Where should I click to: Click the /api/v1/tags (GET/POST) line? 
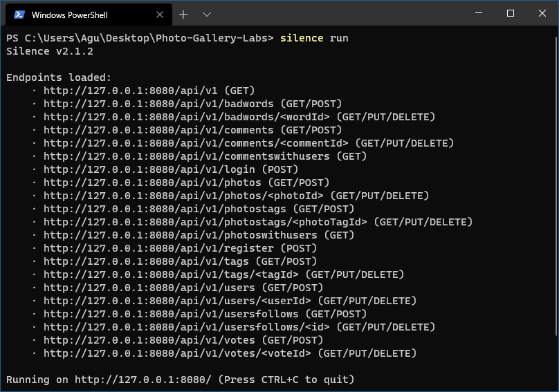click(180, 261)
